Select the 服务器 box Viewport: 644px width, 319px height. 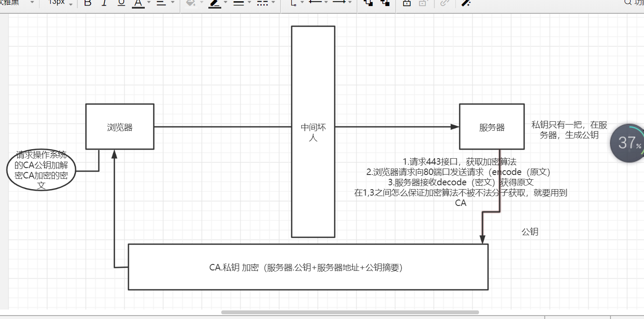492,127
